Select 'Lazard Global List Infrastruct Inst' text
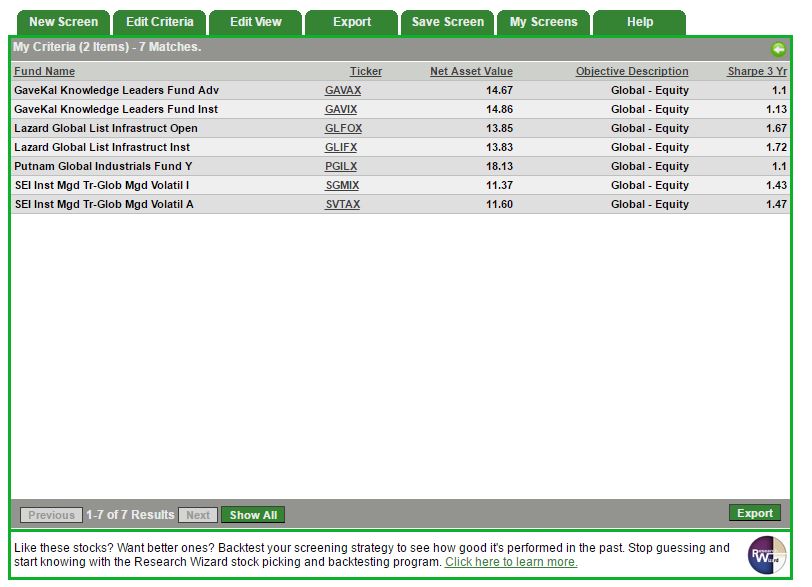 pyautogui.click(x=102, y=148)
